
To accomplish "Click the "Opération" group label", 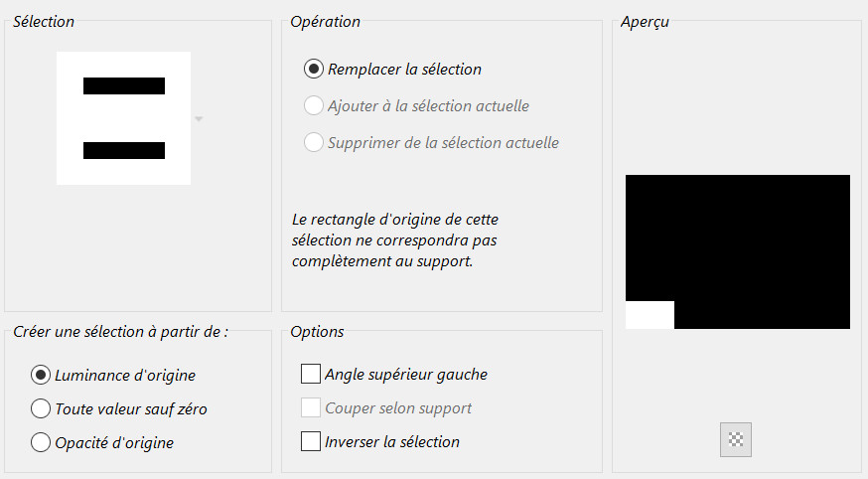I will point(325,22).
